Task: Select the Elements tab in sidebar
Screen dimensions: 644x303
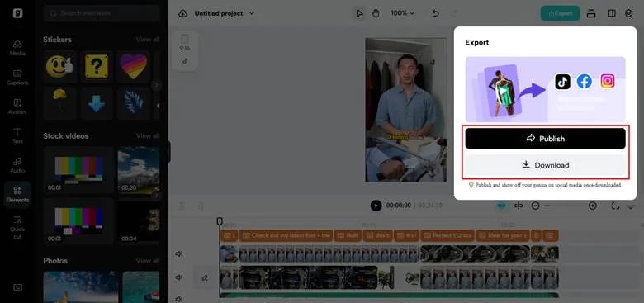Action: [x=17, y=194]
